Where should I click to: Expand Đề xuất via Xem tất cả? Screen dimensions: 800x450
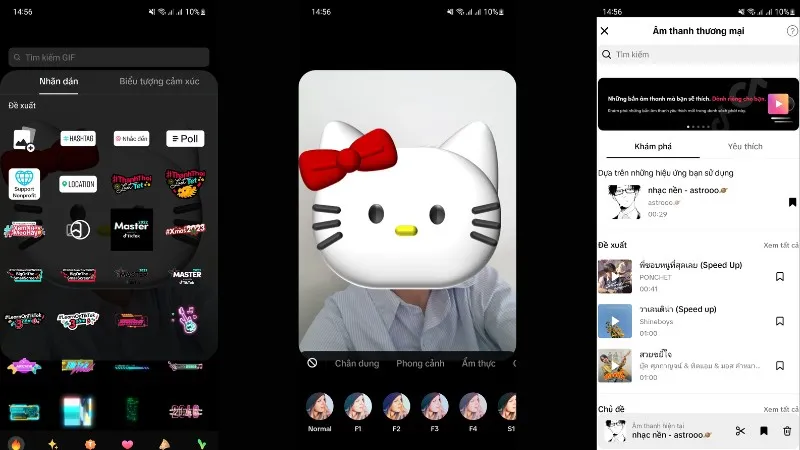pos(781,245)
